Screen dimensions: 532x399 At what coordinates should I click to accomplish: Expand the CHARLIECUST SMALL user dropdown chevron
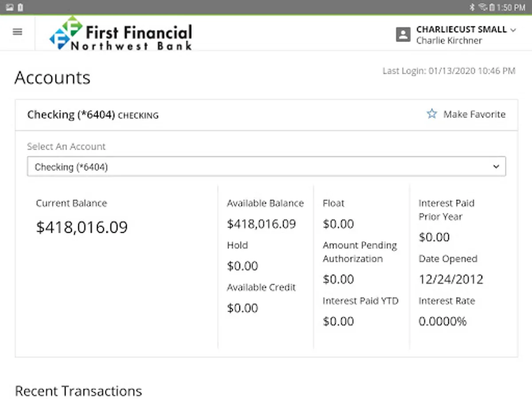pos(513,30)
